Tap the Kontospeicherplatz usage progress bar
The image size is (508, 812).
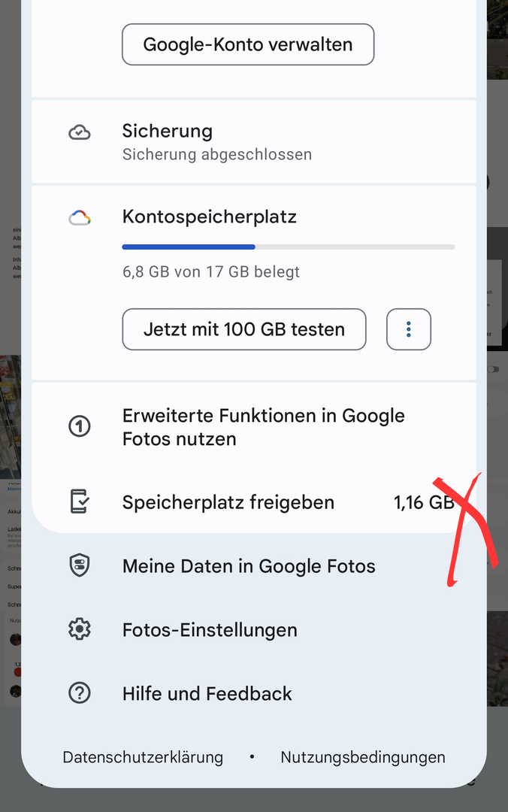pyautogui.click(x=289, y=247)
